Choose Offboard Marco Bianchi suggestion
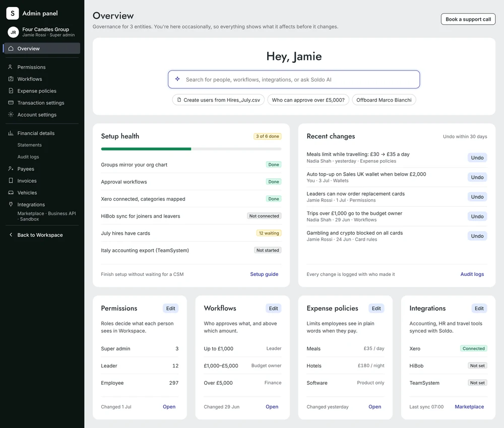The height and width of the screenshot is (428, 504). [384, 100]
